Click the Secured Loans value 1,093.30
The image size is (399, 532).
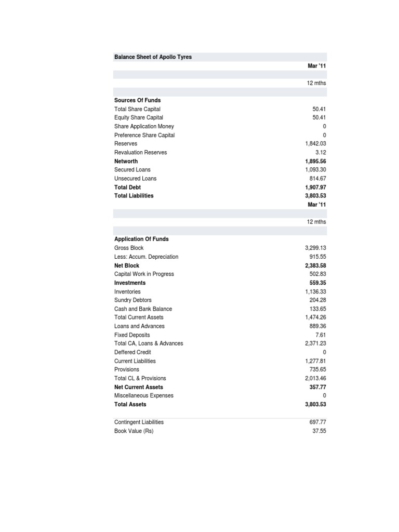[x=315, y=170]
